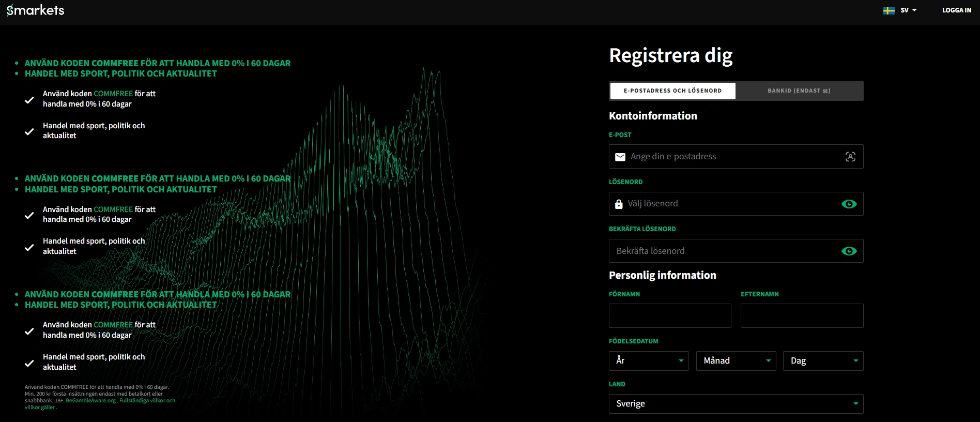
Task: Toggle password visibility for Välj lösenord
Action: pos(849,204)
